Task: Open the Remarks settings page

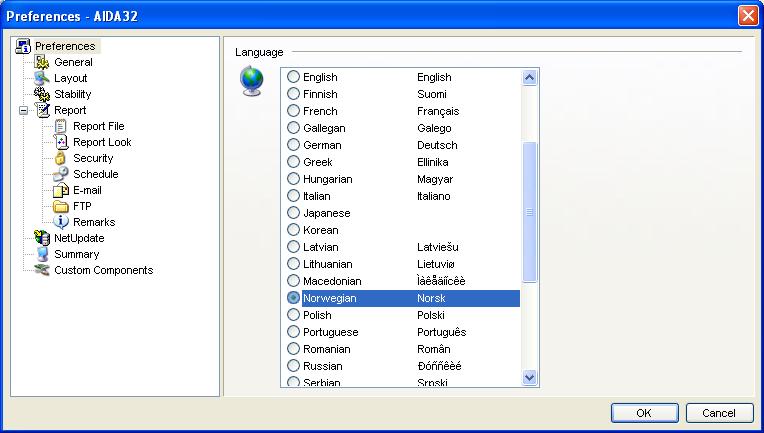Action: click(94, 222)
